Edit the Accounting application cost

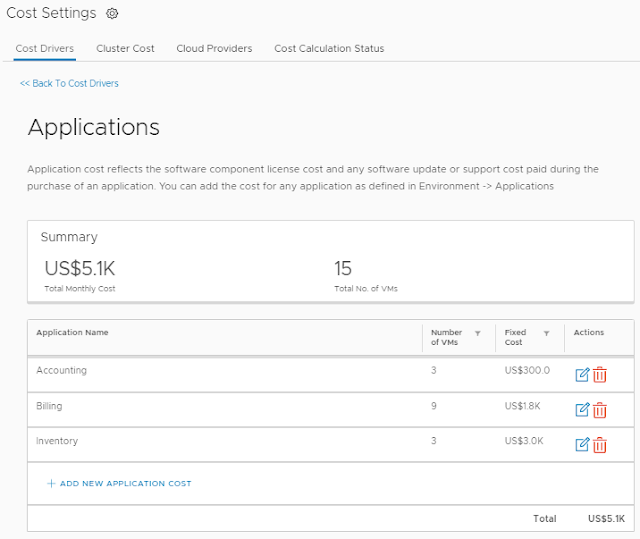[582, 375]
